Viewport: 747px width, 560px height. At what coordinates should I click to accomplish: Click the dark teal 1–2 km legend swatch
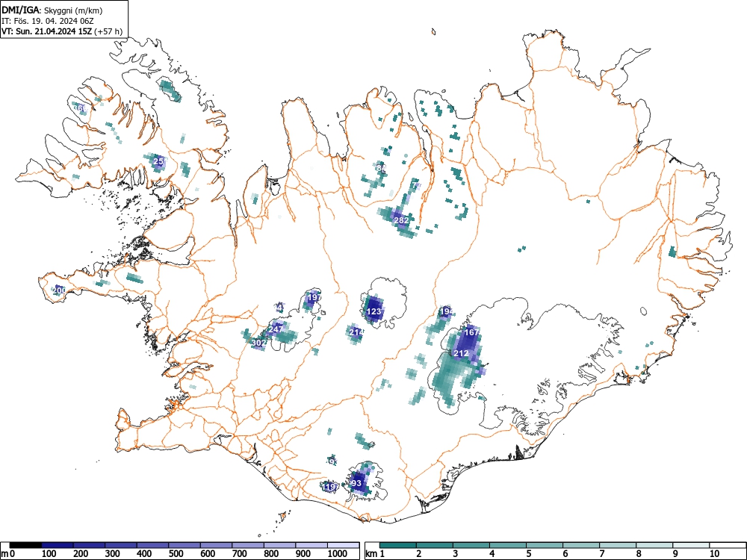(x=398, y=545)
